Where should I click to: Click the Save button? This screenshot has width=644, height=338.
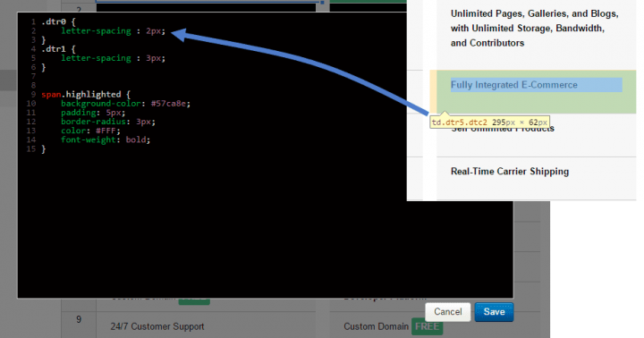pos(494,312)
